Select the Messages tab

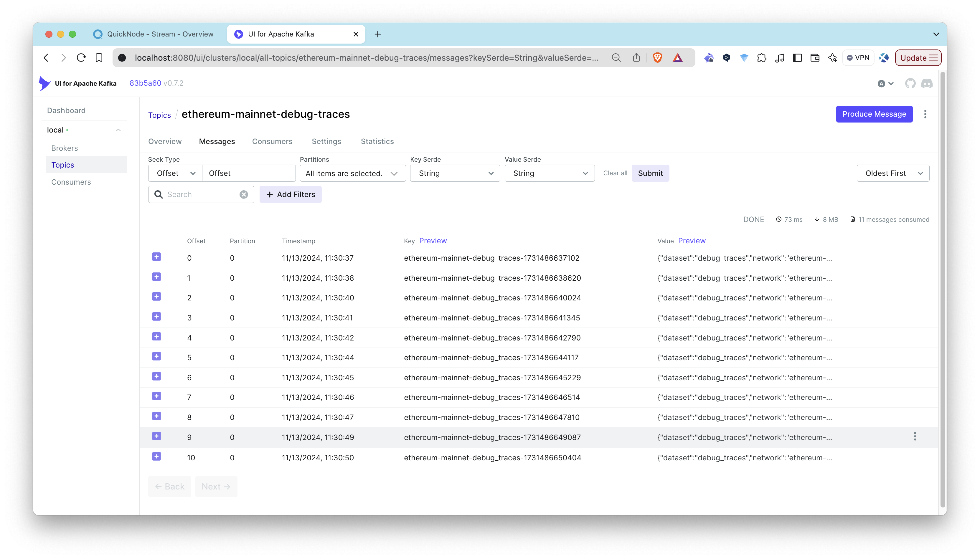click(217, 142)
